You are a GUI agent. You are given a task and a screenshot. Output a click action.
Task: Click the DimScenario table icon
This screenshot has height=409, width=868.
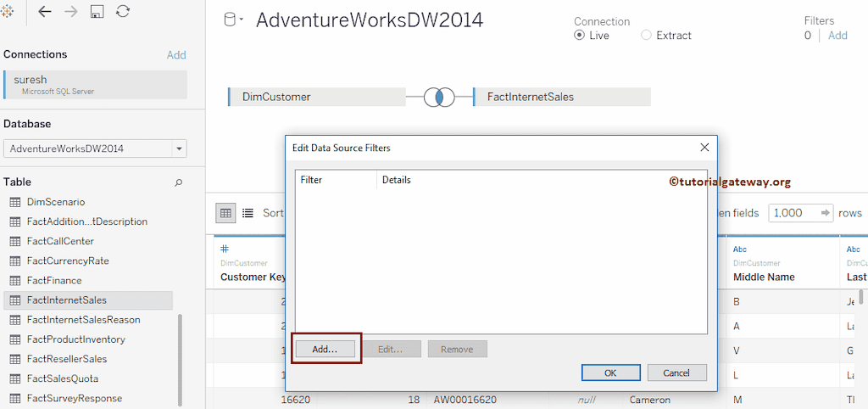click(15, 202)
